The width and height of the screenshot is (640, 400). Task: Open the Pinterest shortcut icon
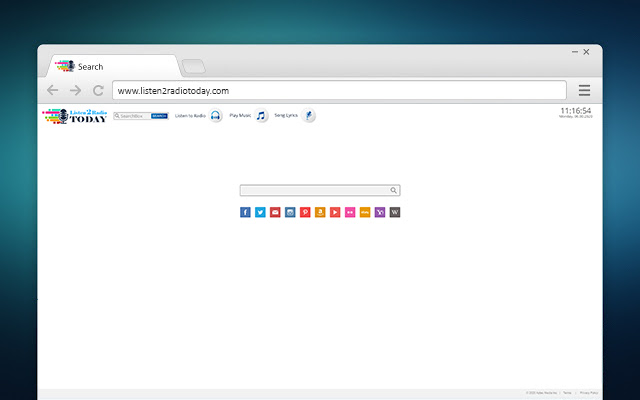click(305, 212)
